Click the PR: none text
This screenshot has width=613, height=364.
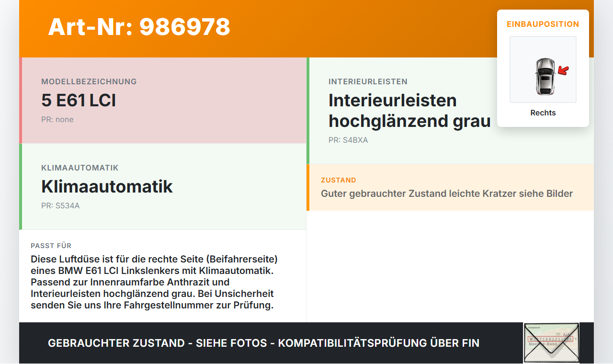(57, 119)
